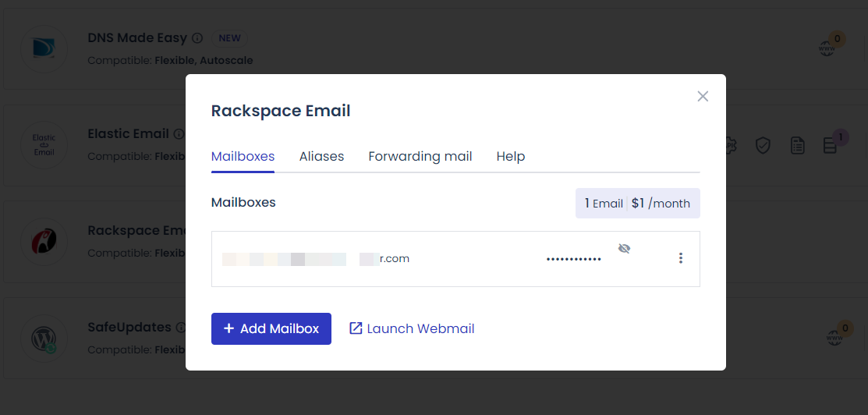Screen dimensions: 868x415
Task: Open the mailbox three-dot options menu
Action: 680,258
